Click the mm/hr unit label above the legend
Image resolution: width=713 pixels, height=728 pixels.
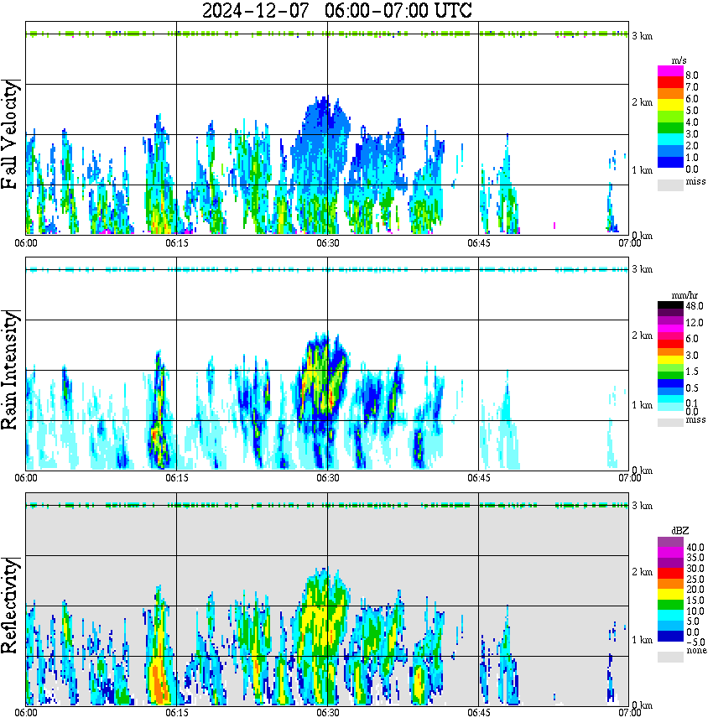[684, 296]
